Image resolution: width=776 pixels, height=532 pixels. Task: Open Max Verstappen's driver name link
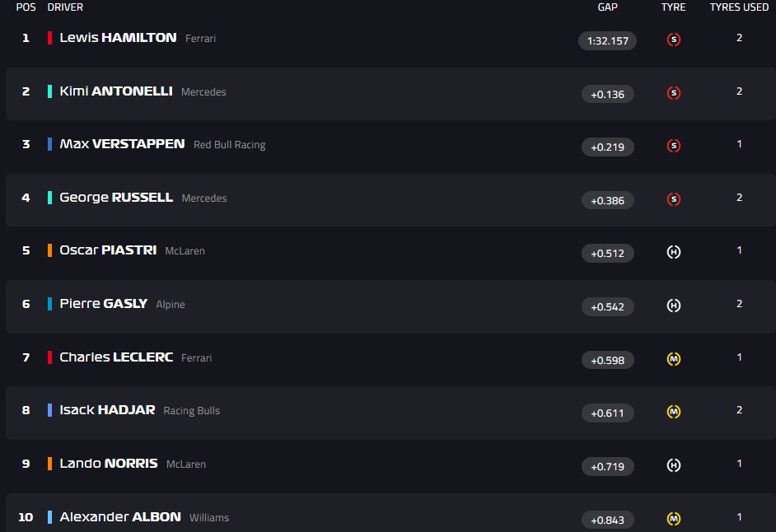point(122,144)
